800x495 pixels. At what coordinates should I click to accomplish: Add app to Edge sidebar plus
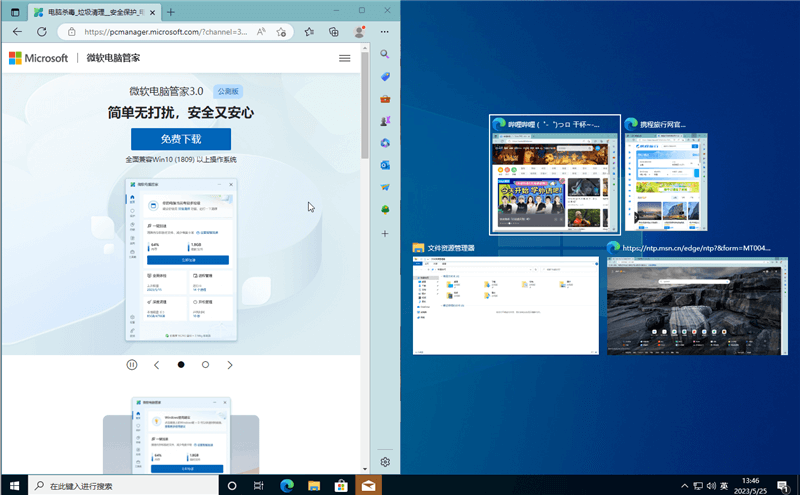385,233
